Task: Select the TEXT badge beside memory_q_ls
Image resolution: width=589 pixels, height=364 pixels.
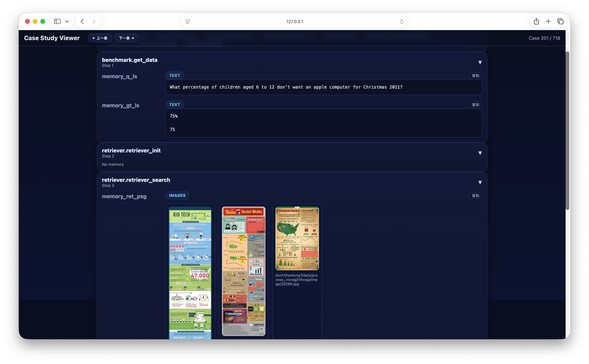Action: coord(175,76)
